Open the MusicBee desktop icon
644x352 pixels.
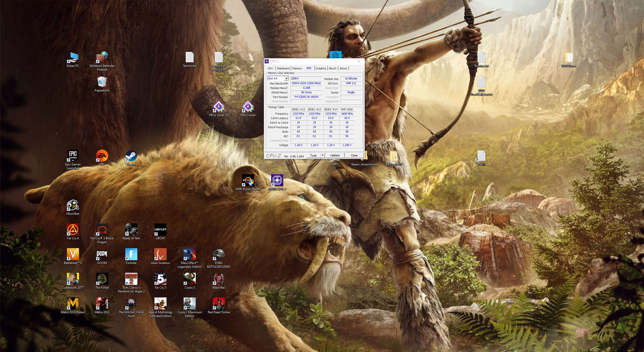pyautogui.click(x=73, y=205)
